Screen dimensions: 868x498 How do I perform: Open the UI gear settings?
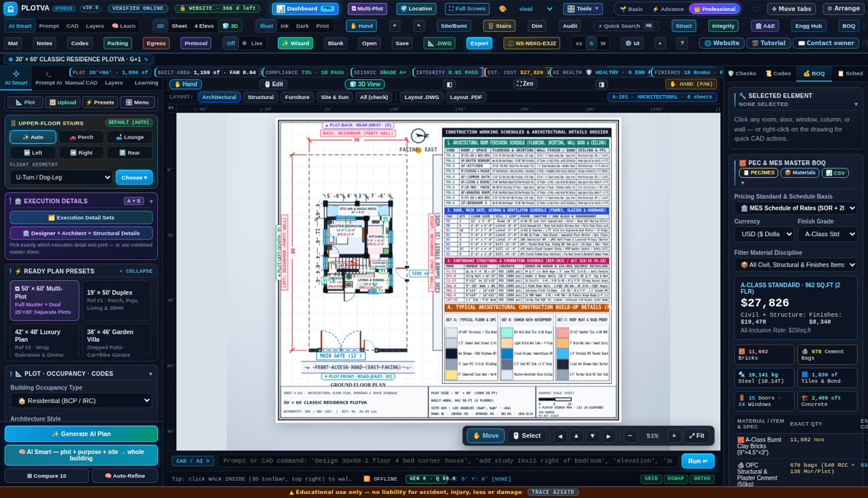point(632,43)
